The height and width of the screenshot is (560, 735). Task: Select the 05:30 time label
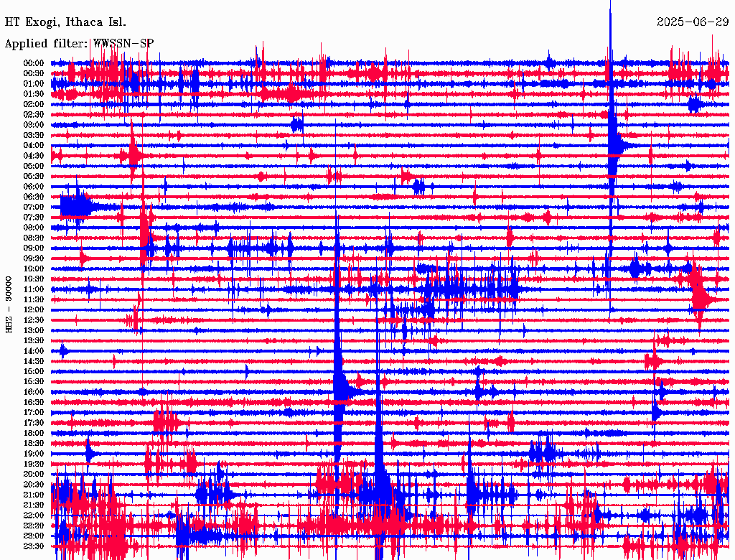[34, 177]
